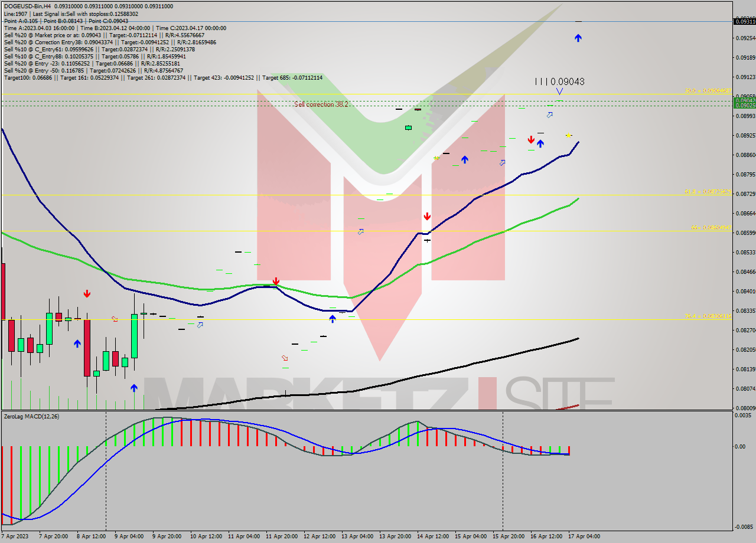Select the 'Sell %20 @ Market price' line
The image size is (756, 543).
pos(104,35)
